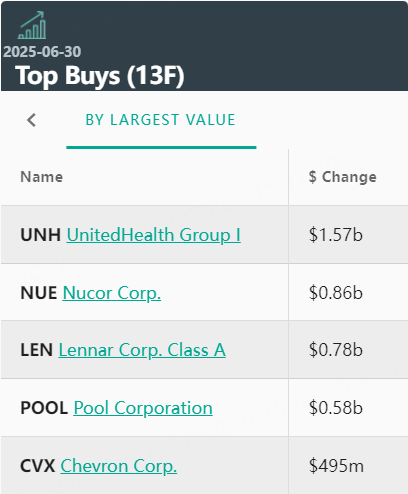Viewport: 408px width, 494px height.
Task: Select the By Largest Value tab
Action: tap(161, 120)
